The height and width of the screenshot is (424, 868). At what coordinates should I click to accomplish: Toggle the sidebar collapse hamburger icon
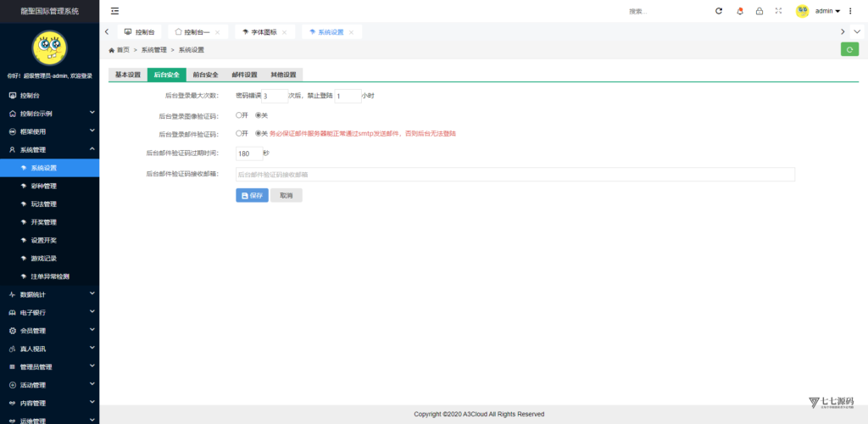[114, 11]
